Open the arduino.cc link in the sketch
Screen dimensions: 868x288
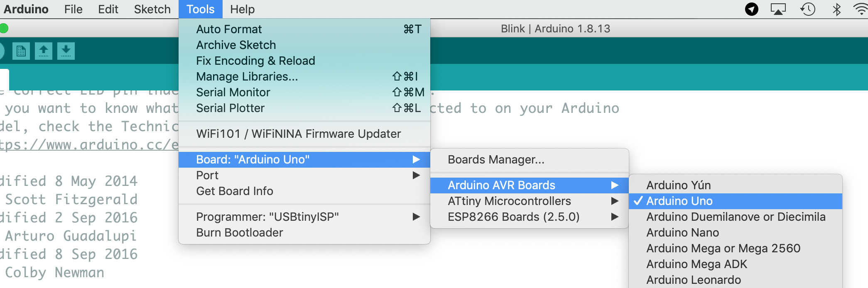click(89, 145)
